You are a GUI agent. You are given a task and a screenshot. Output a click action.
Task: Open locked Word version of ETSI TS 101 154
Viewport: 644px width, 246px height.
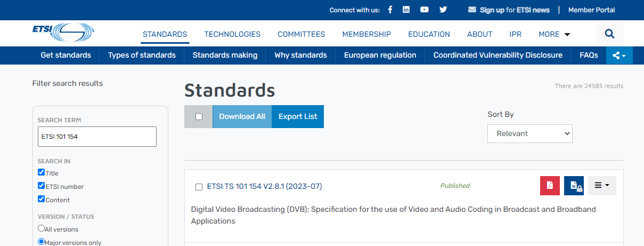pyautogui.click(x=574, y=186)
